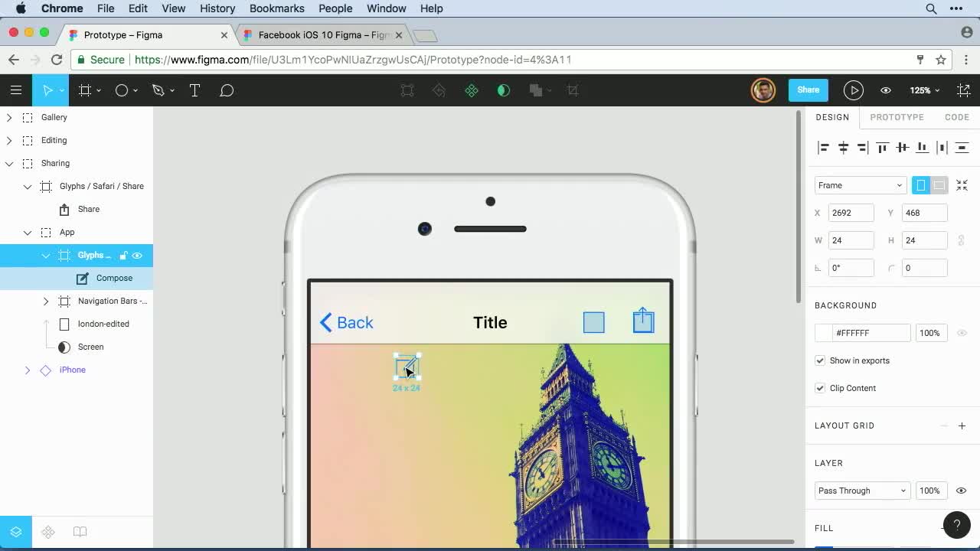Open the Comment tool

coord(227,90)
